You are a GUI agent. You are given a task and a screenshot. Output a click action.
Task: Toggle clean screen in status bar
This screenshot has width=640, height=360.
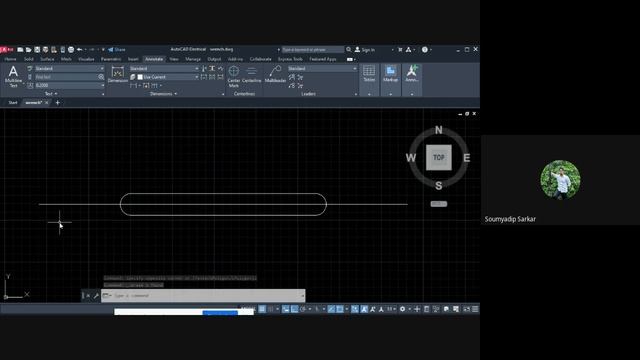(467, 309)
